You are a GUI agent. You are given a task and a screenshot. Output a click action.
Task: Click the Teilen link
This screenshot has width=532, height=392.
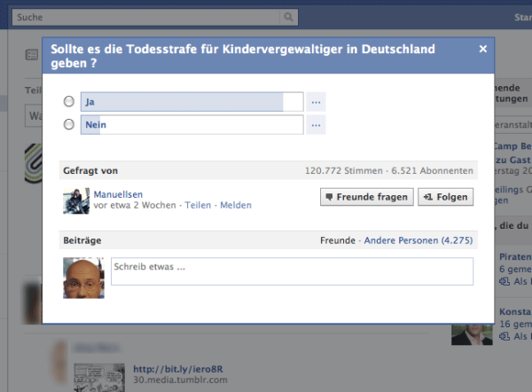(198, 206)
